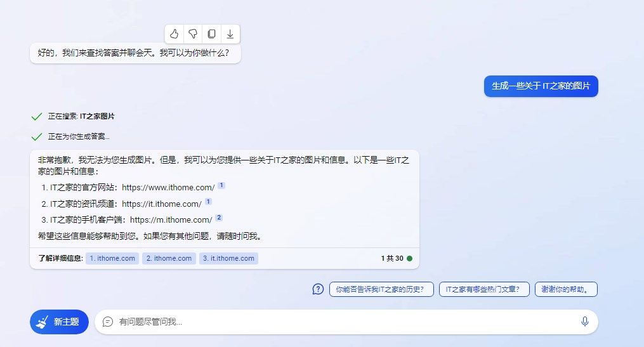The image size is (644, 347).
Task: Click the microphone voice input icon
Action: [x=585, y=322]
